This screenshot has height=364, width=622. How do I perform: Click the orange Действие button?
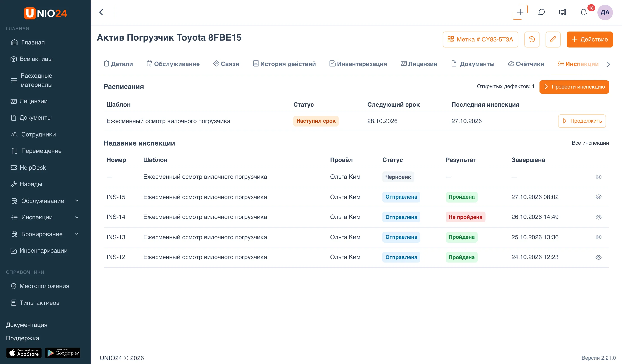click(589, 39)
